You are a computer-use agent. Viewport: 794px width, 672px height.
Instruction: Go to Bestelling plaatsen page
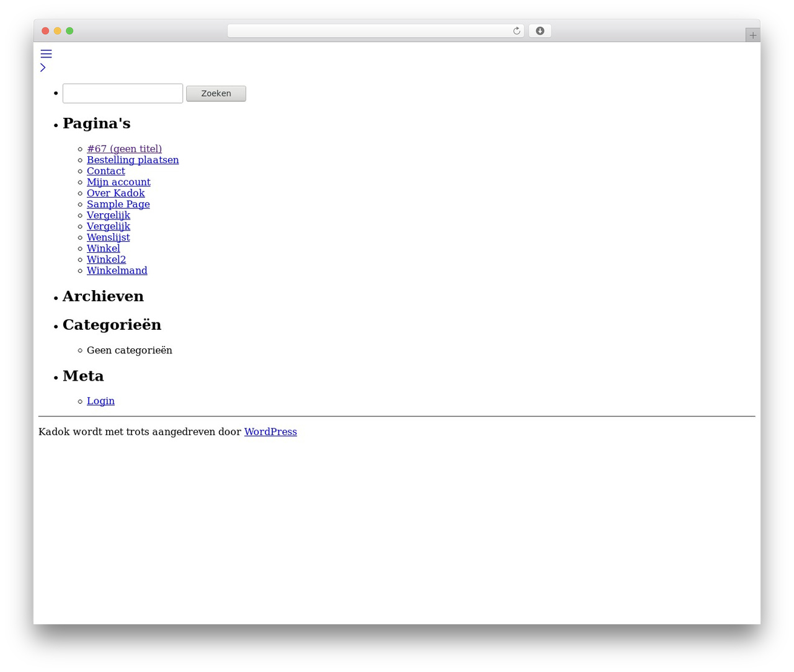[133, 160]
